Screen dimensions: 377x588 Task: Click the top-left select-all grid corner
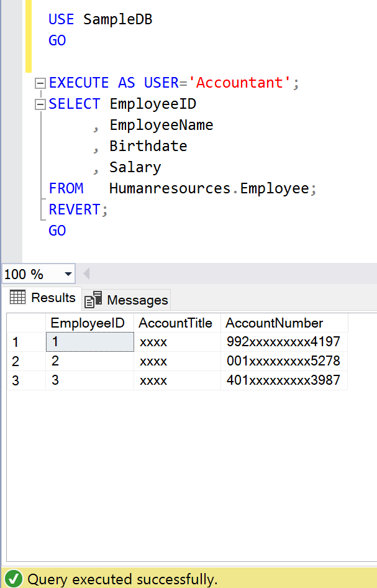[x=25, y=323]
